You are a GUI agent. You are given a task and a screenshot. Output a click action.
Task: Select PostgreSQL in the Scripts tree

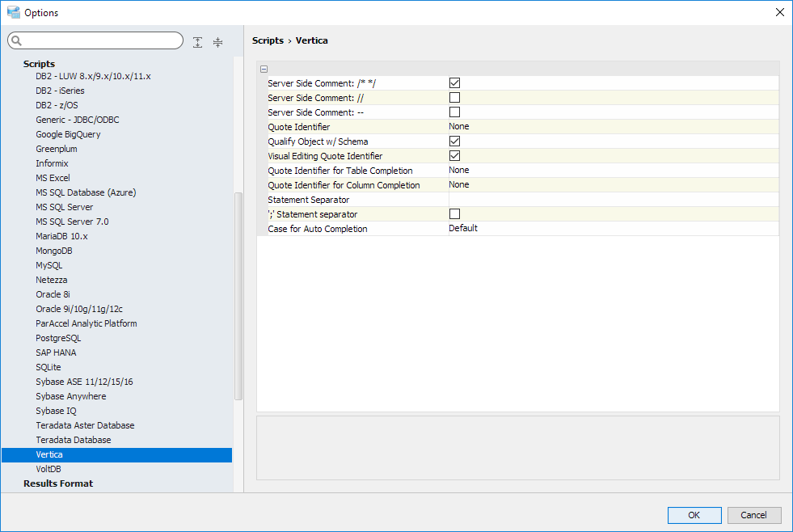(x=58, y=338)
